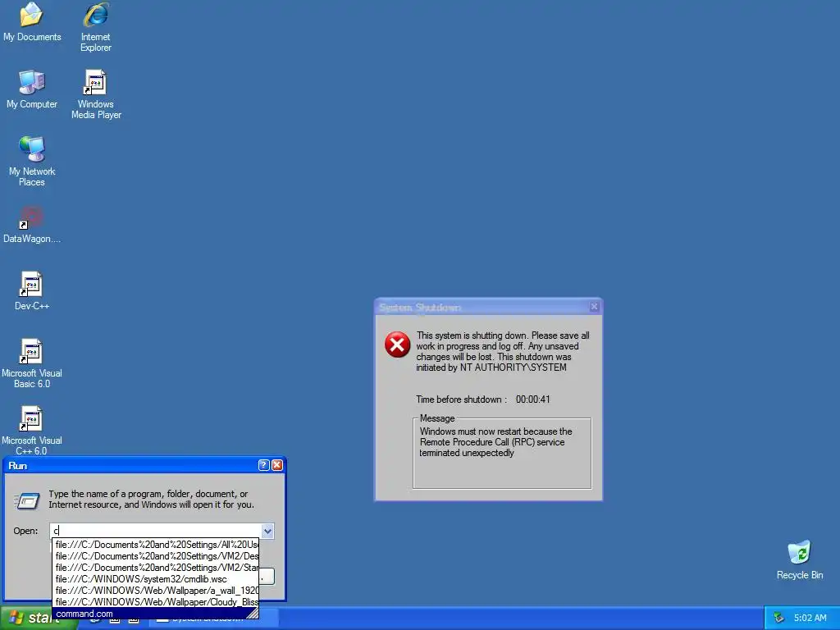
Task: Pick the Cloudy_Bliss wallpaper autocomplete entry
Action: [156, 602]
